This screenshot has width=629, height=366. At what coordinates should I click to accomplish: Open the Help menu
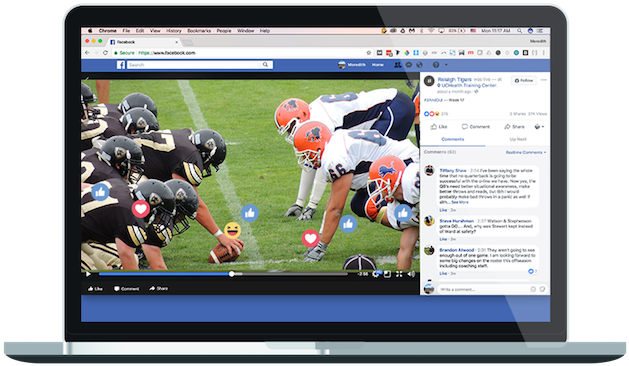(265, 30)
